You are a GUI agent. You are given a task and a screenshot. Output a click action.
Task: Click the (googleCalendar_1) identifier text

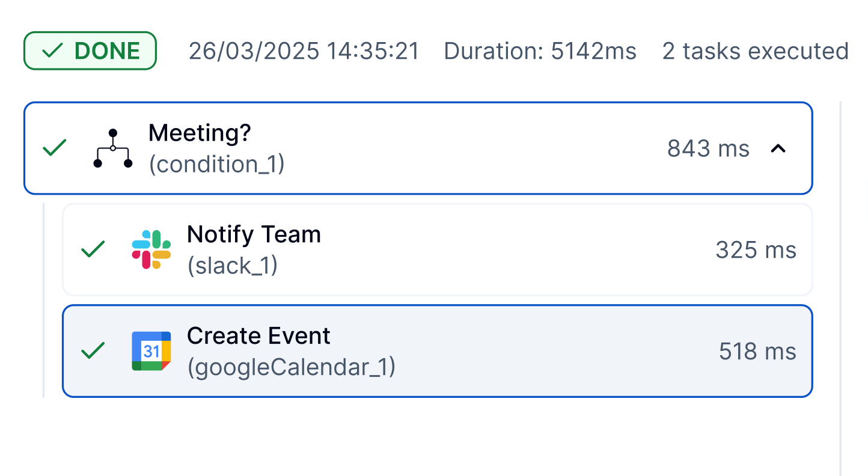(291, 367)
